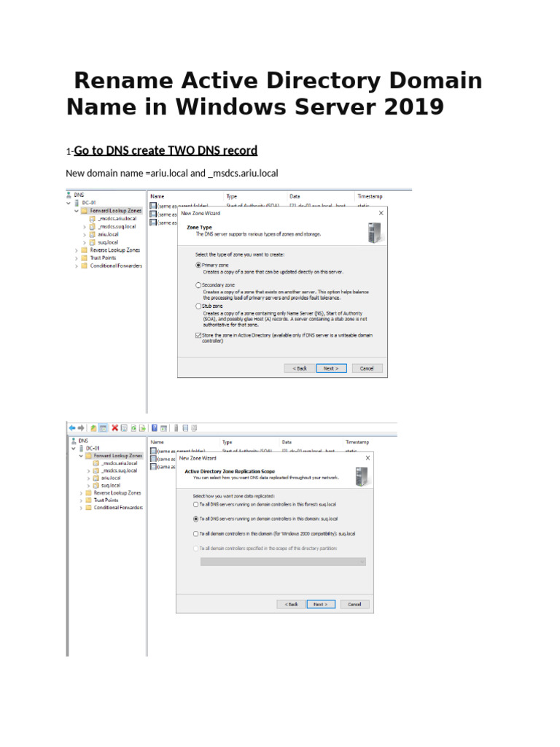This screenshot has height=747, width=560.
Task: Click Reverse Lookup Zones folder icon behind Replication Scope wizard
Action: (x=88, y=492)
